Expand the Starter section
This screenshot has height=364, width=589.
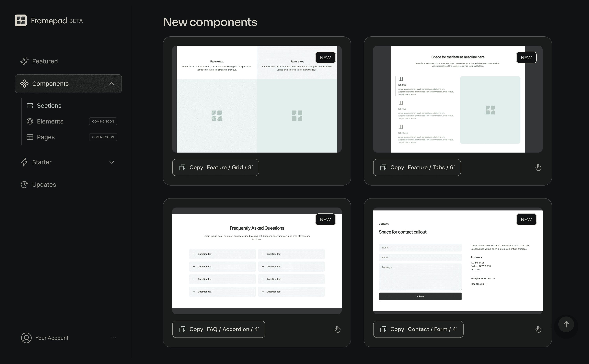[111, 162]
